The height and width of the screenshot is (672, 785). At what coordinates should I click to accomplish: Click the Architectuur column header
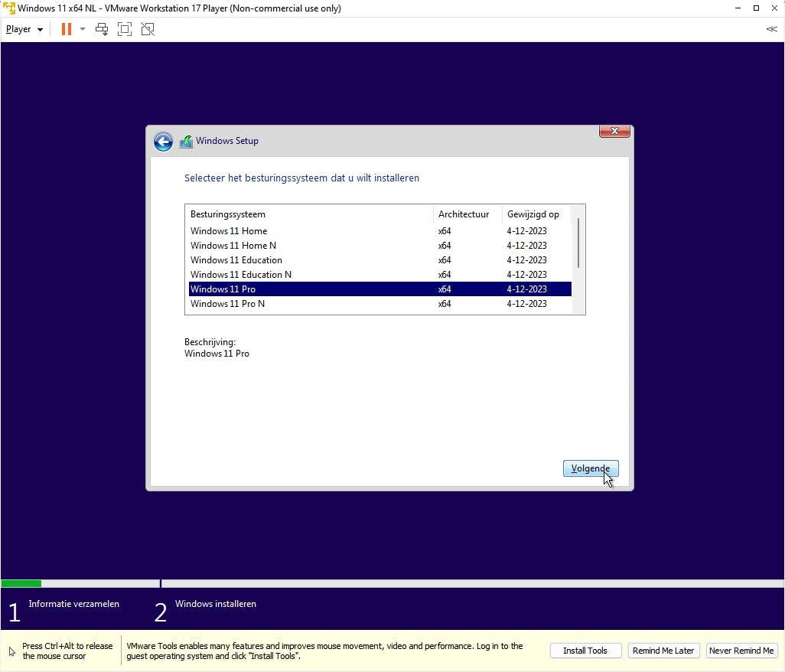(x=467, y=214)
